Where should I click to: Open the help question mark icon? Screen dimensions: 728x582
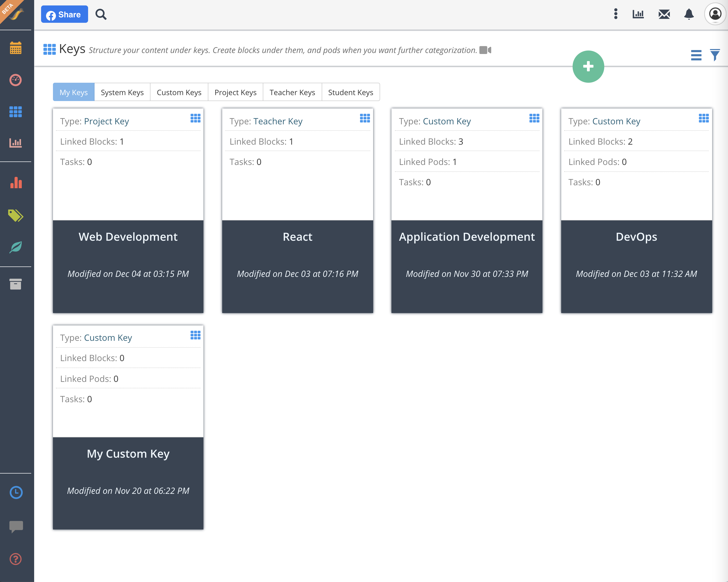16,559
